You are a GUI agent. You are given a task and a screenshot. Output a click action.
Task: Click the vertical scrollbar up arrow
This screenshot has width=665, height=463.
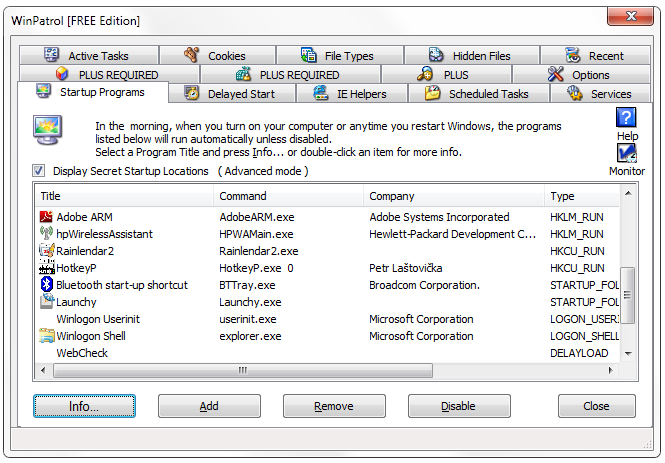[628, 193]
